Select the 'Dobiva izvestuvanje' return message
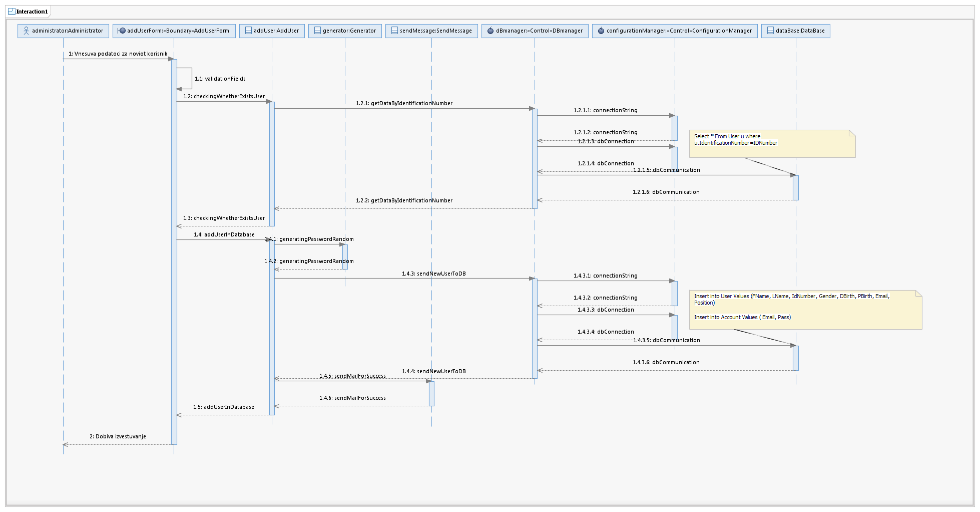Image resolution: width=980 pixels, height=512 pixels. (118, 437)
